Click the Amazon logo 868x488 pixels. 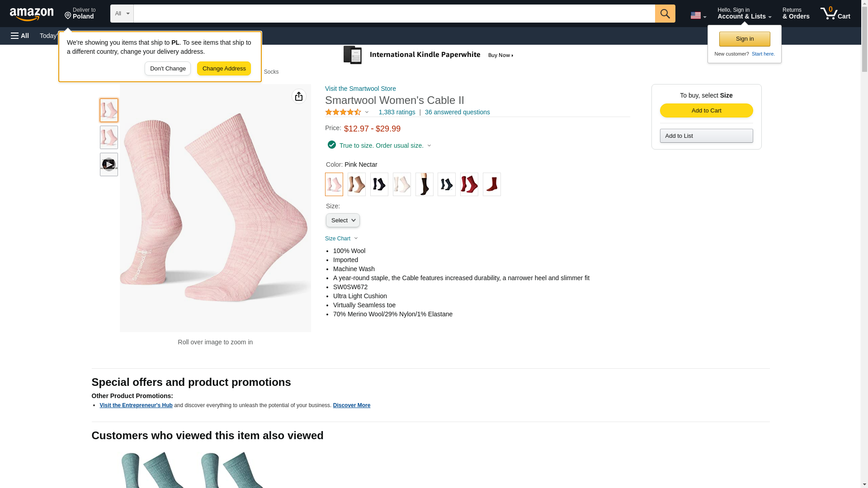click(x=32, y=14)
